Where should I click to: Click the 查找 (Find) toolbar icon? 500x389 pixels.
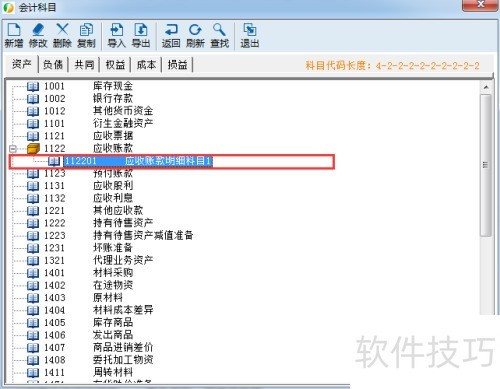[x=219, y=35]
